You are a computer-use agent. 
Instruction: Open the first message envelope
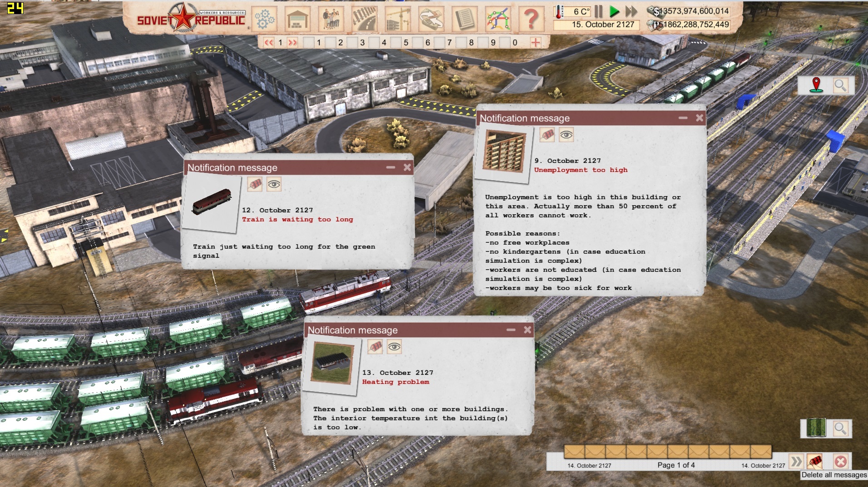click(574, 452)
